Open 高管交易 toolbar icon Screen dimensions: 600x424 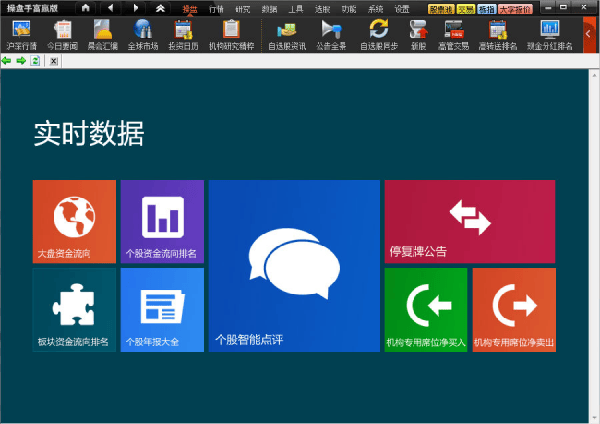tap(453, 34)
